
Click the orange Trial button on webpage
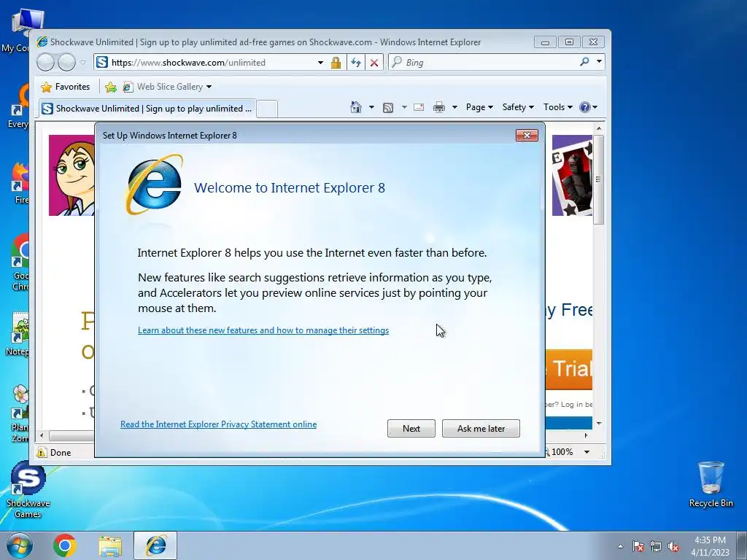(x=569, y=370)
